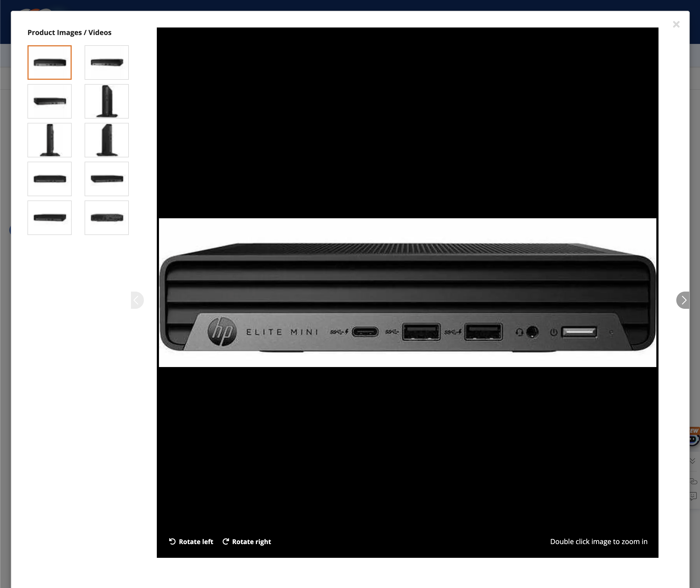Advance to the next image with the right chevron

point(683,300)
